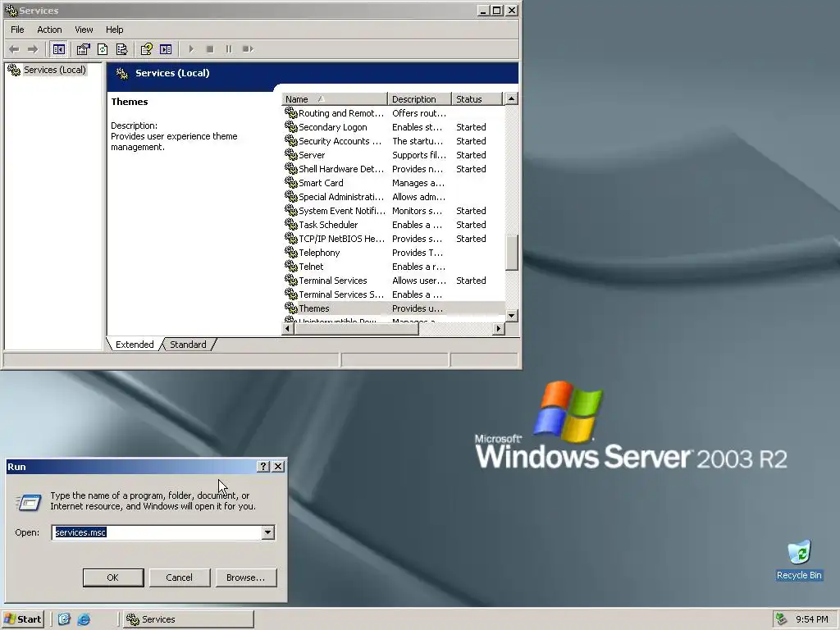Click gear icon of Telnet service
Screen dimensions: 840x630
(291, 267)
